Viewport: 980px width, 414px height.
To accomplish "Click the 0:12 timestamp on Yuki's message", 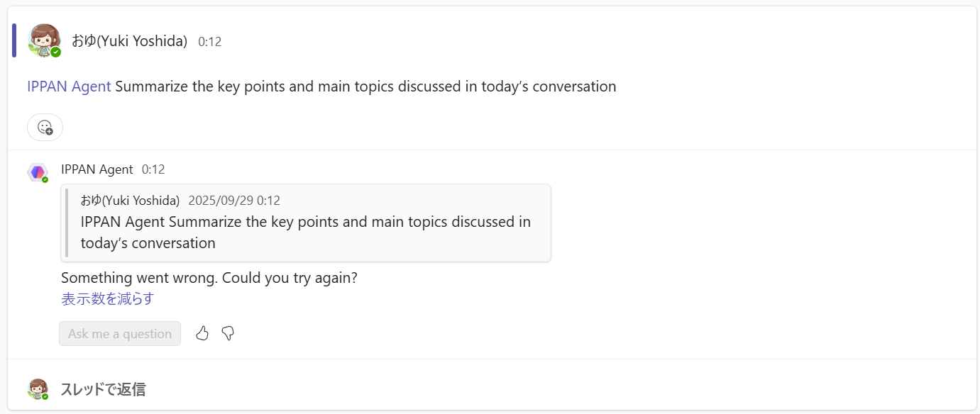I will tap(210, 42).
